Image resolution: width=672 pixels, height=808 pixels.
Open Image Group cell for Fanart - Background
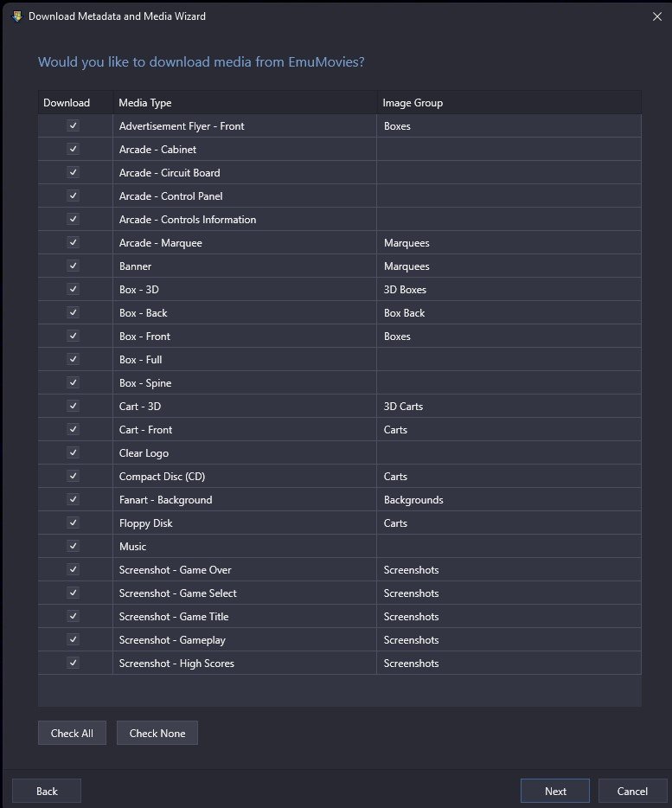click(x=509, y=499)
